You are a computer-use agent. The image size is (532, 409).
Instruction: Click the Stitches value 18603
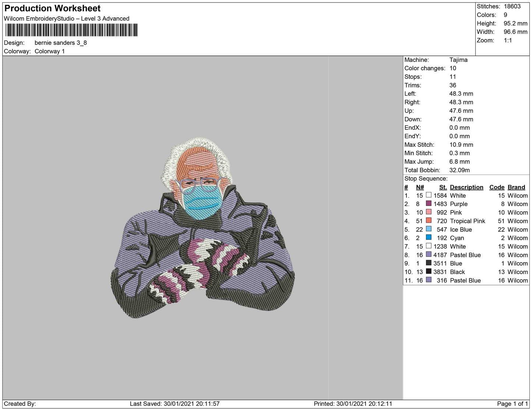pos(512,6)
